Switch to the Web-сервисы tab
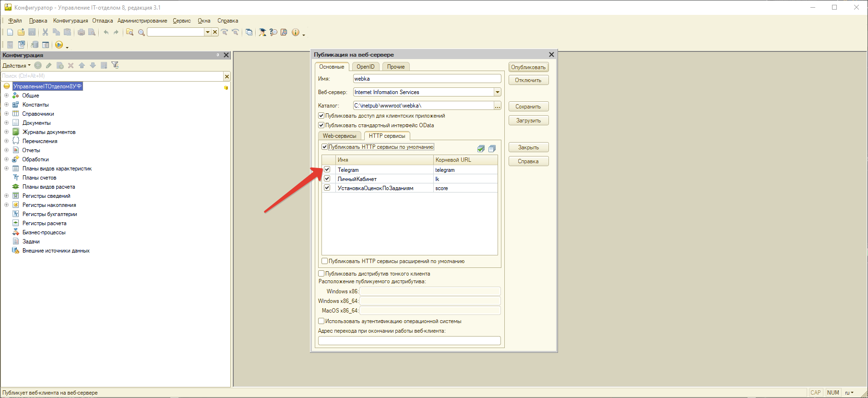This screenshot has width=868, height=398. coord(339,136)
